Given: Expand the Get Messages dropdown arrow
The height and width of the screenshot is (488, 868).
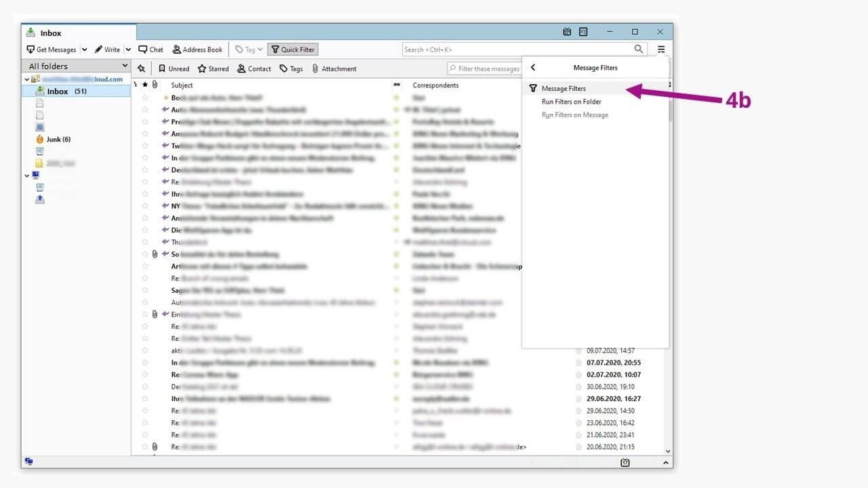Looking at the screenshot, I should point(85,49).
